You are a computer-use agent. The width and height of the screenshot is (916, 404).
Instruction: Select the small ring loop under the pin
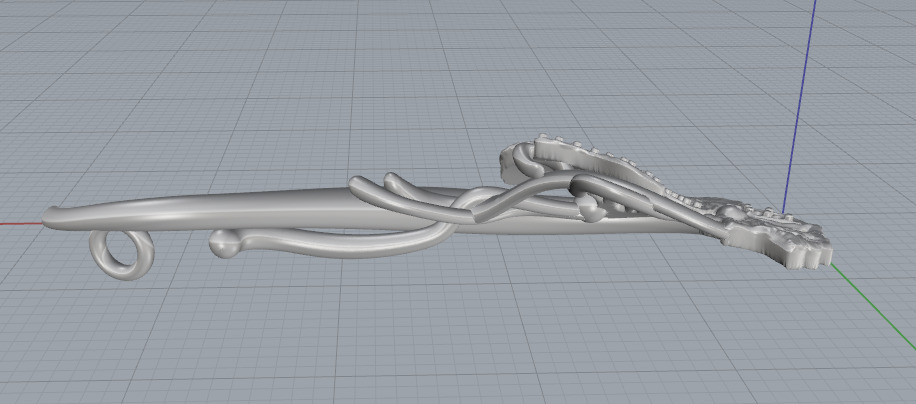tap(122, 255)
